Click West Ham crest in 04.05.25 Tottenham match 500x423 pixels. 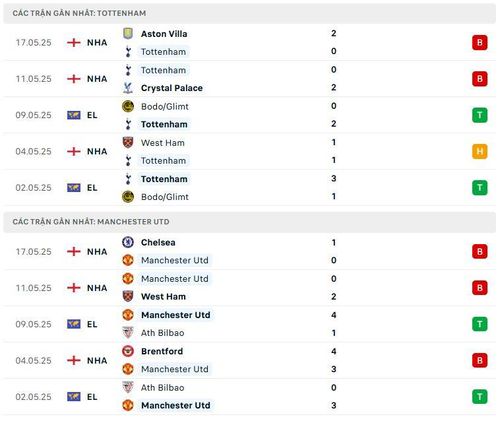tap(128, 143)
